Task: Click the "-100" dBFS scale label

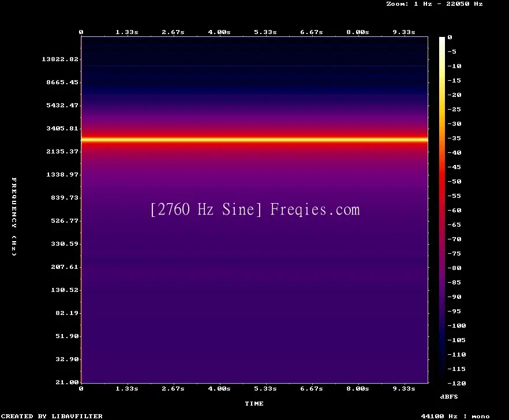Action: point(456,325)
